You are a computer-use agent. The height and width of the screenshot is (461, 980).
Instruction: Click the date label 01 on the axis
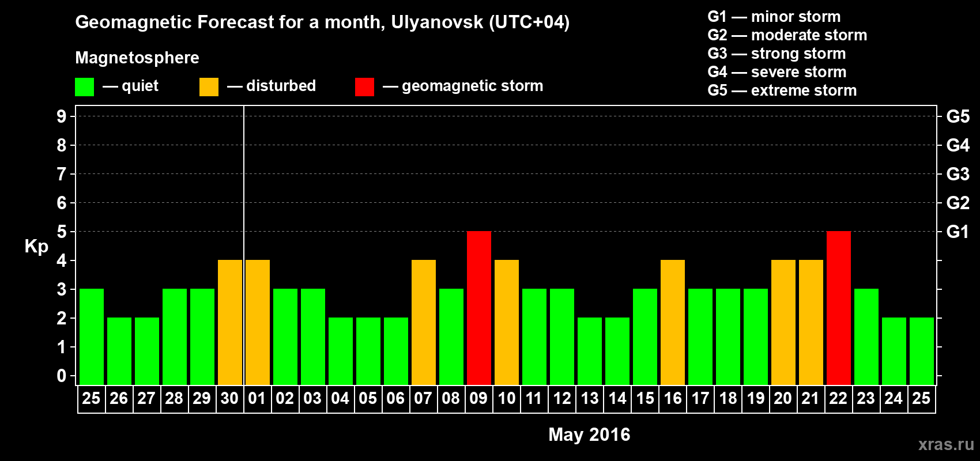(x=257, y=399)
